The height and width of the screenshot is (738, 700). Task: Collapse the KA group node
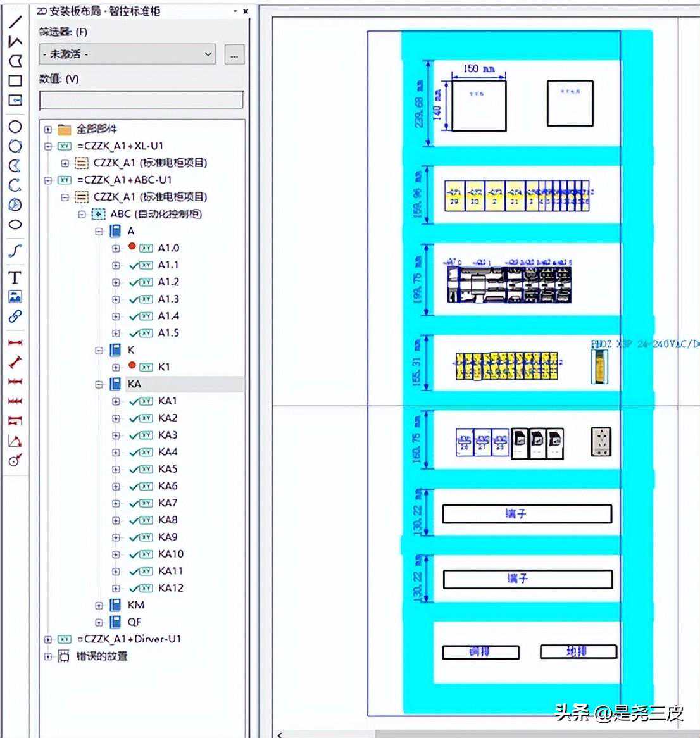(x=99, y=384)
